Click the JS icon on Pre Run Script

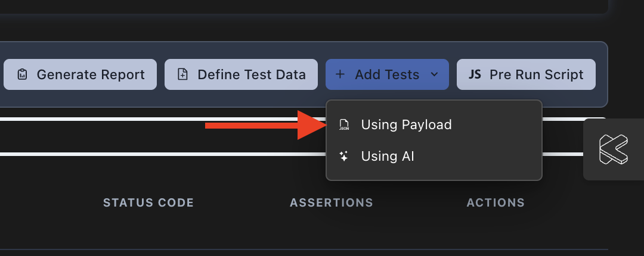475,74
